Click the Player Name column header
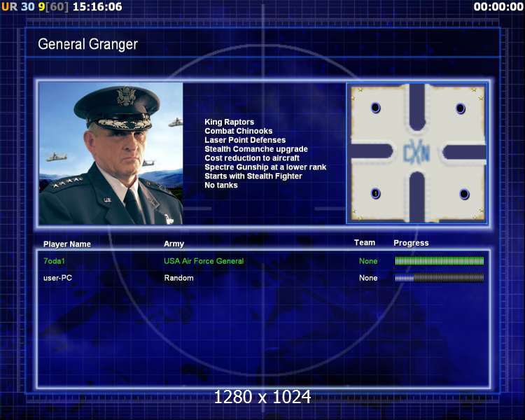Screen dimensions: 525x420 [x=67, y=244]
